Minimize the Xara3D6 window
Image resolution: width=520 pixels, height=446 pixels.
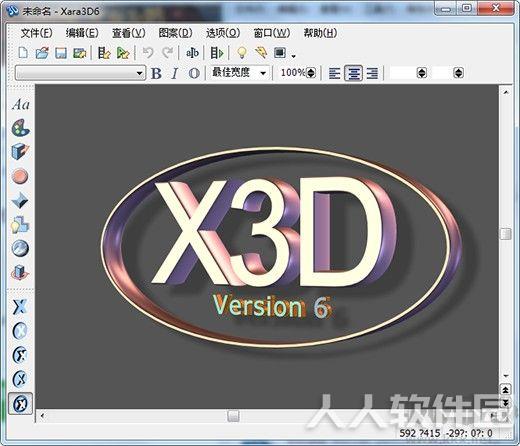[445, 9]
